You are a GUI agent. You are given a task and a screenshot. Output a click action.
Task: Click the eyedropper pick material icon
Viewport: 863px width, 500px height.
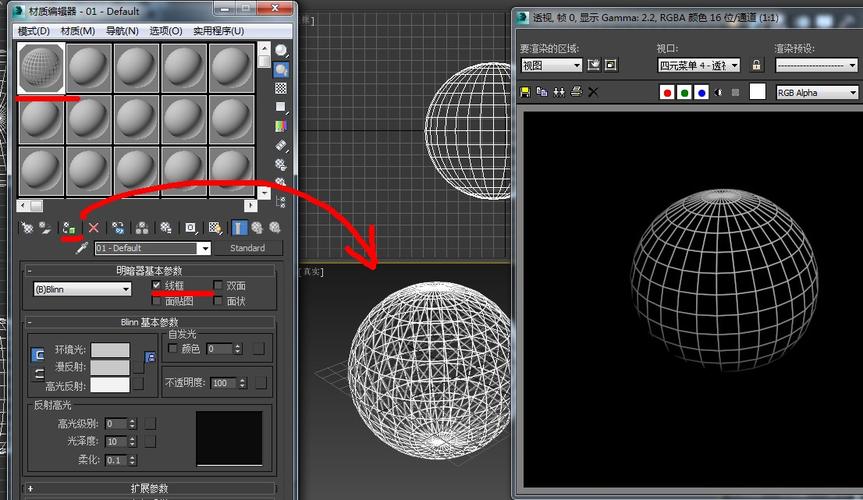pyautogui.click(x=82, y=248)
